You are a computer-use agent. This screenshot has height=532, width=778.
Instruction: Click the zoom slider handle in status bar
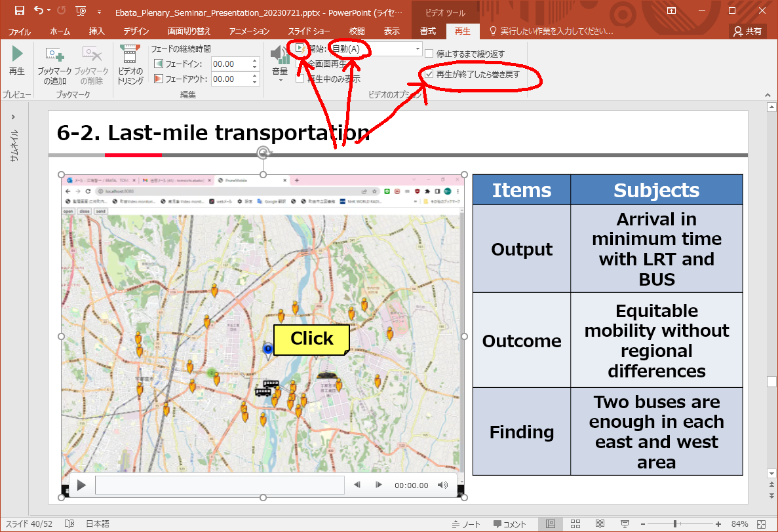click(x=675, y=524)
